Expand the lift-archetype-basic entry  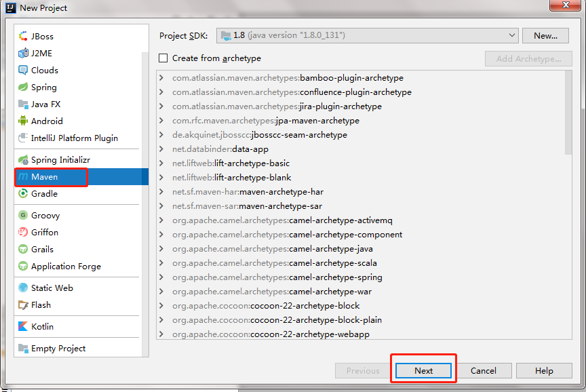161,163
